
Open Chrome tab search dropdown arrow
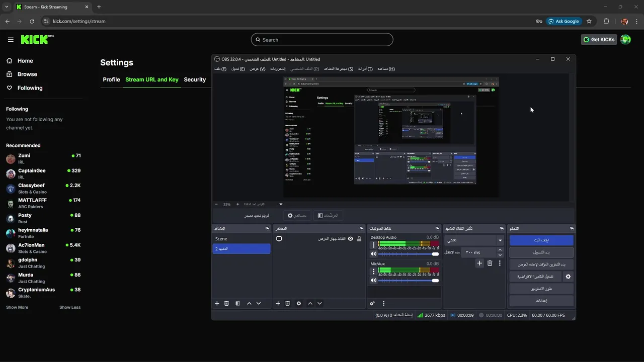click(6, 7)
